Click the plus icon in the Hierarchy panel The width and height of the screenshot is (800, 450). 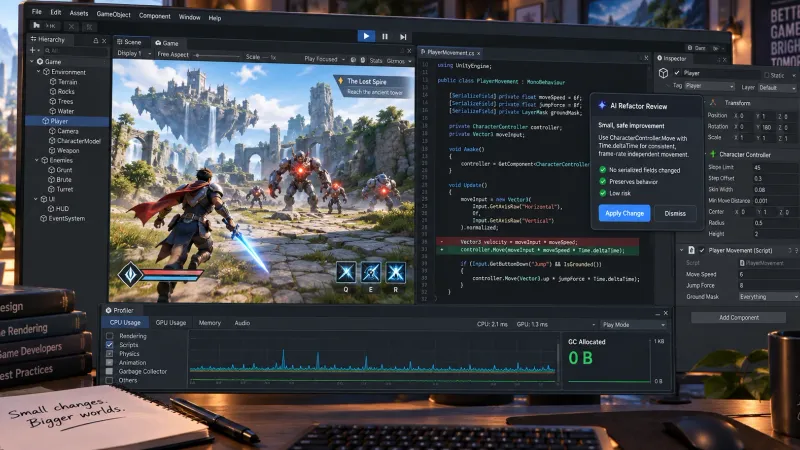(33, 50)
